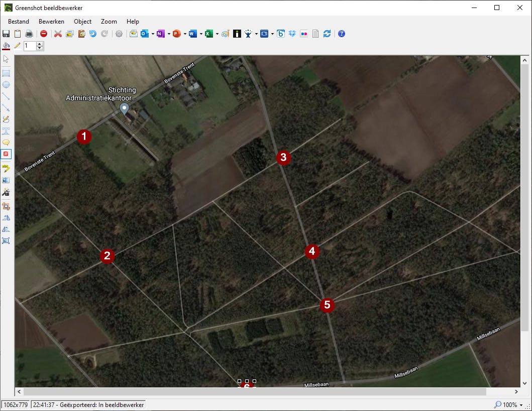Viewport: 532px width, 411px height.
Task: Expand the Outlook export dropdown arrow
Action: (x=152, y=34)
